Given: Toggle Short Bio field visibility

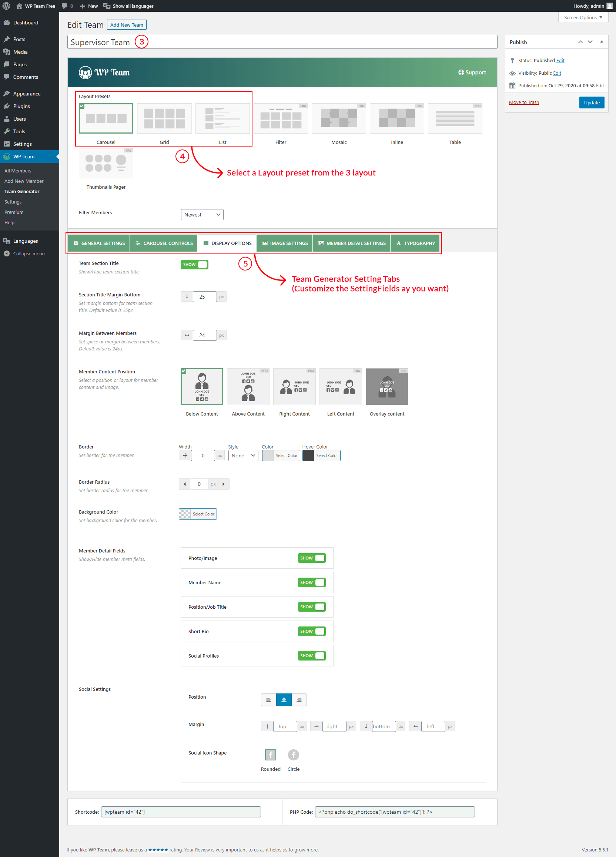Looking at the screenshot, I should (x=311, y=631).
